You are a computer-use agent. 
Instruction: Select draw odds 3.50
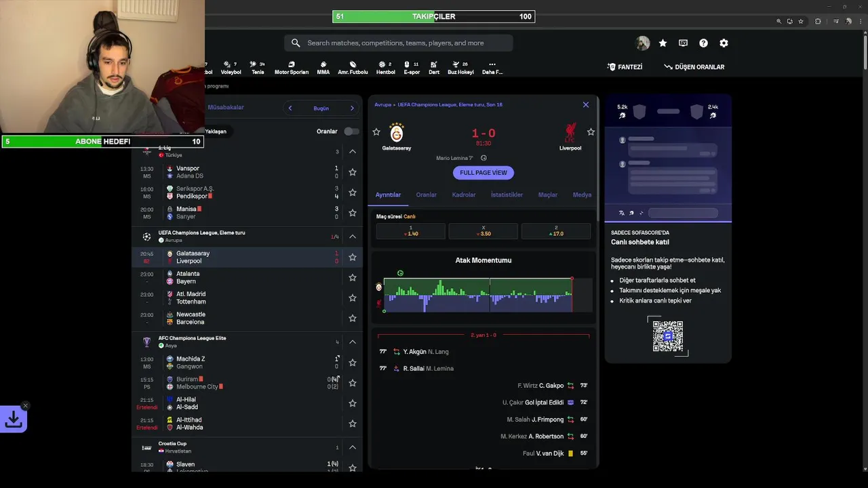pos(484,231)
